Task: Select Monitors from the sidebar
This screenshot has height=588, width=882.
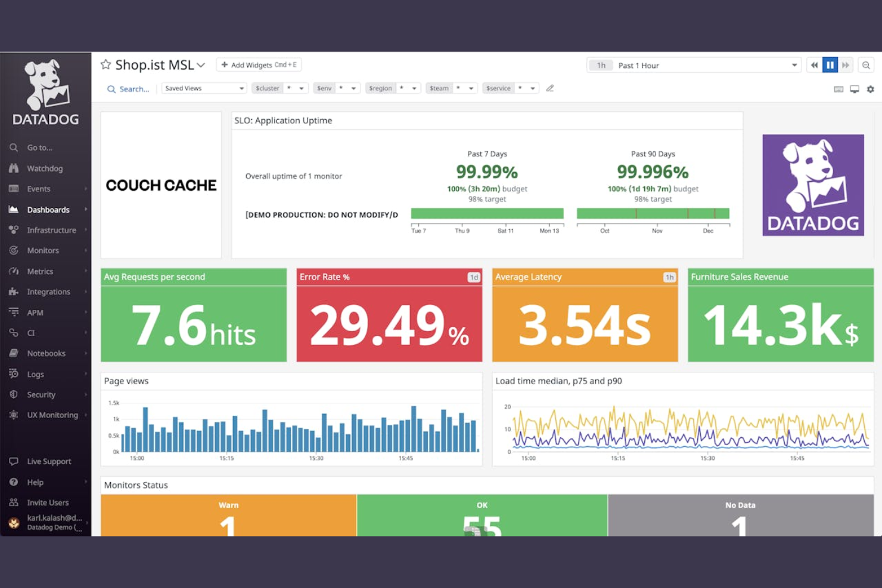Action: point(44,250)
